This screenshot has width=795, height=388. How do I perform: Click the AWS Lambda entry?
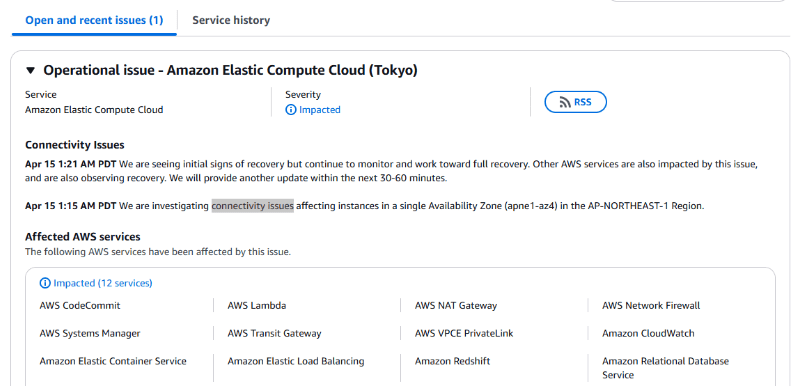point(257,306)
